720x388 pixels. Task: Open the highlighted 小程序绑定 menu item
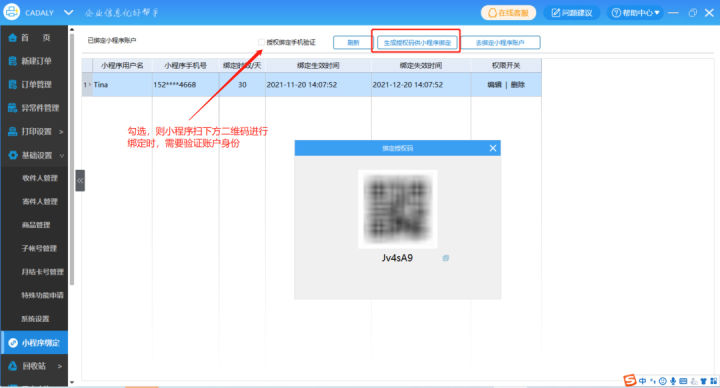(34, 343)
